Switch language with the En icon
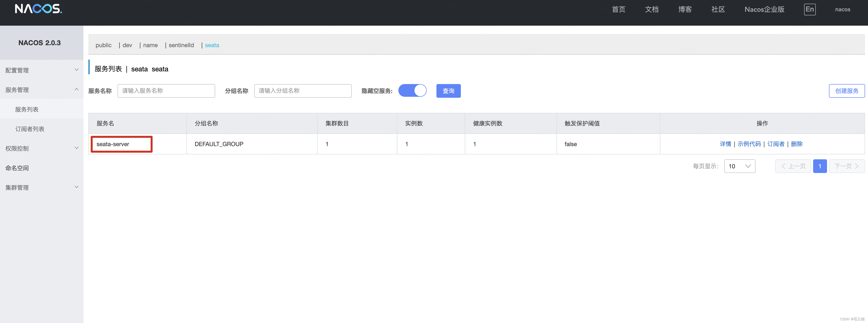Image resolution: width=868 pixels, height=323 pixels. point(810,10)
